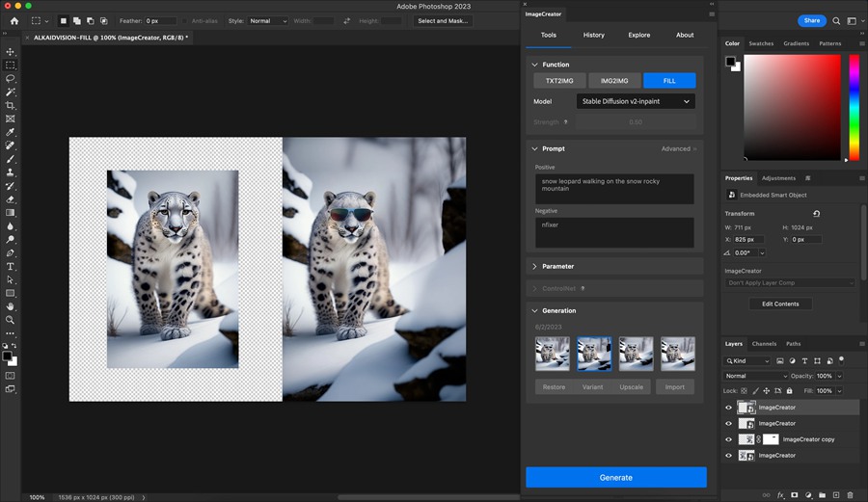Select the Hand tool
This screenshot has width=868, height=502.
[x=10, y=306]
